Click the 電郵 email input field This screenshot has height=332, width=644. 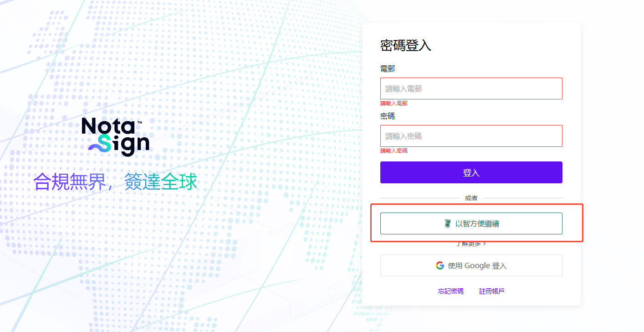coord(471,88)
